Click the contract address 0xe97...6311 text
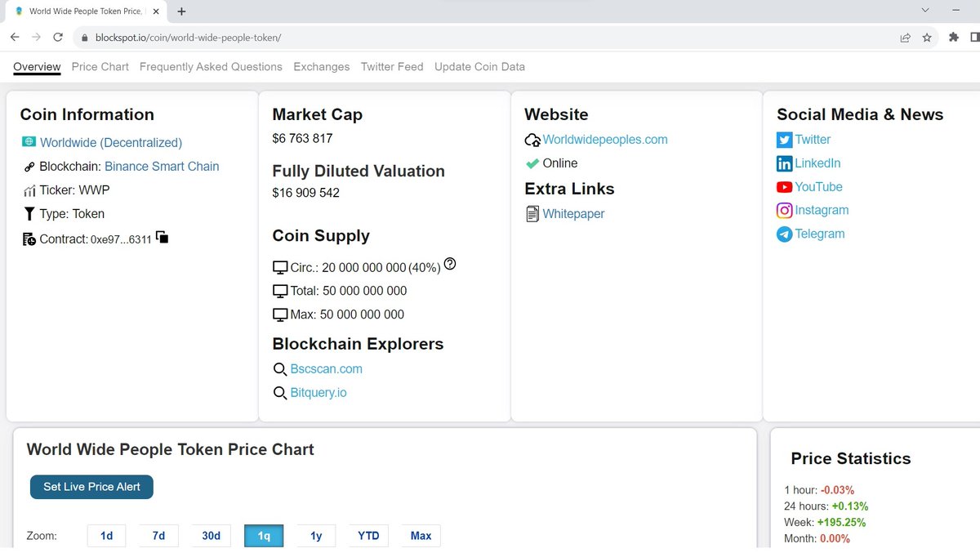The height and width of the screenshot is (553, 980). click(x=121, y=240)
